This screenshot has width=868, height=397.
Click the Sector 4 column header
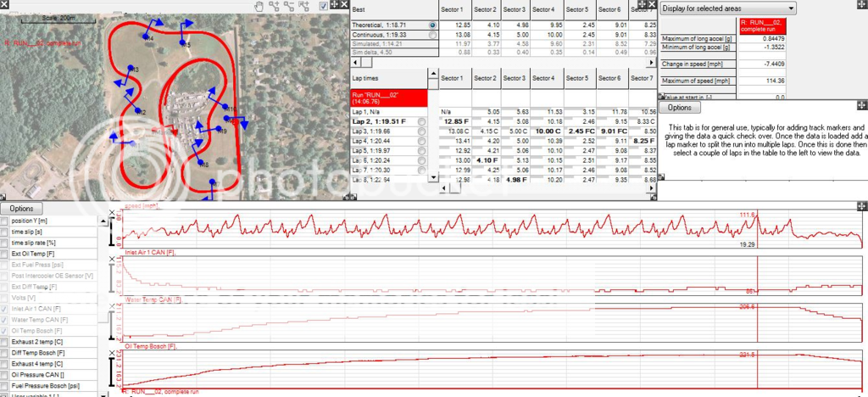544,8
